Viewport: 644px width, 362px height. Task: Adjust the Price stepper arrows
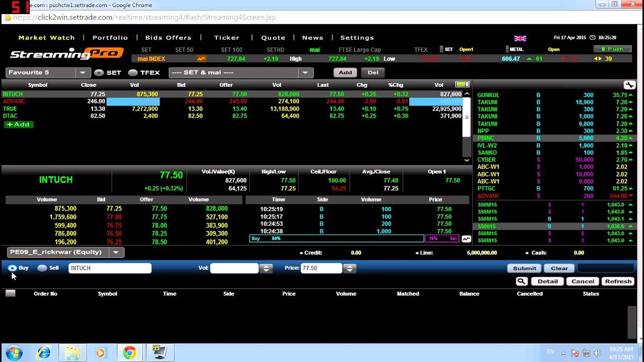pyautogui.click(x=350, y=268)
